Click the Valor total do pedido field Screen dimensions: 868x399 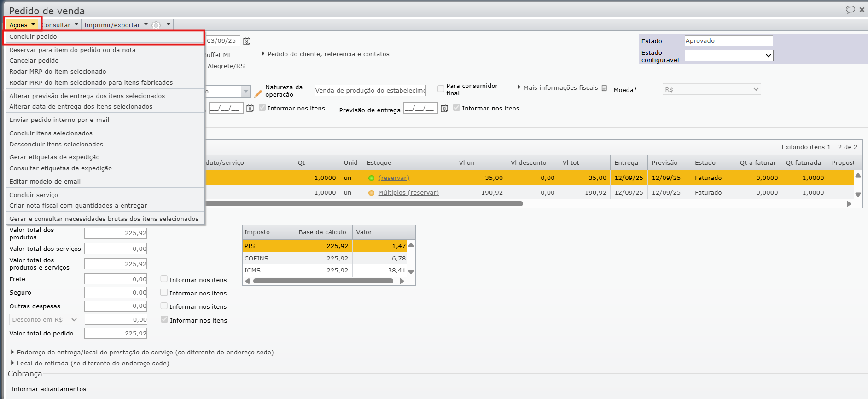pyautogui.click(x=116, y=333)
